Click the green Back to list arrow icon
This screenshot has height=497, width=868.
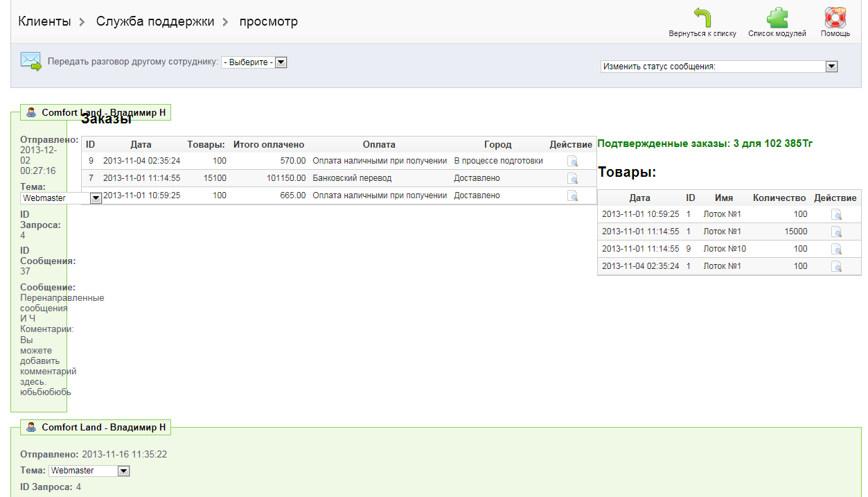[x=702, y=17]
